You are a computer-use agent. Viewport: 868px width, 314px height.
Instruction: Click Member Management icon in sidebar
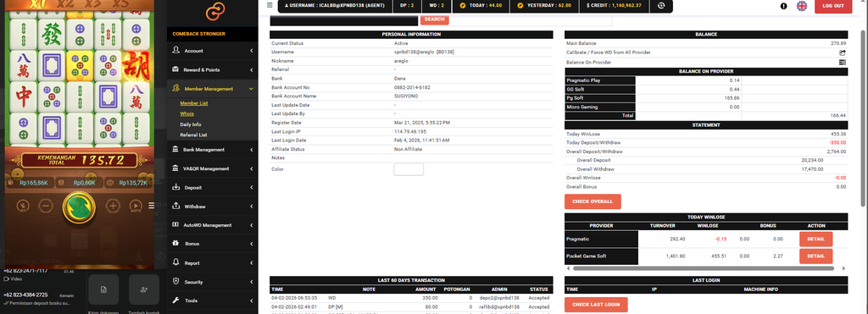point(175,89)
